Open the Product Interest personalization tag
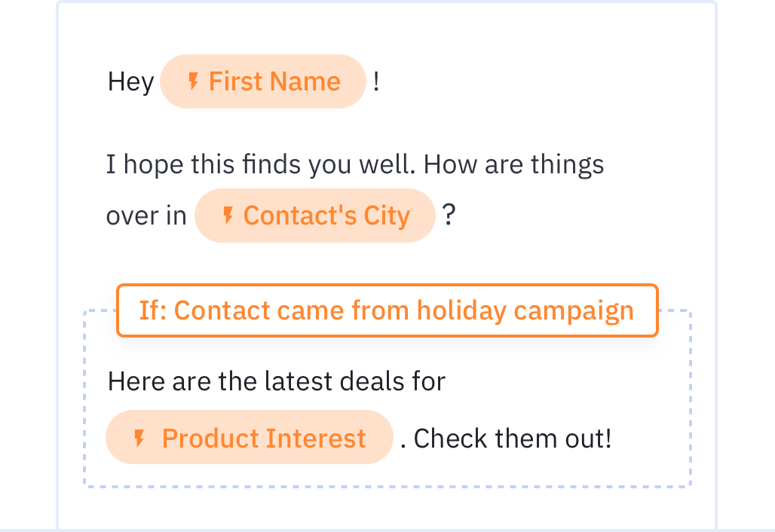775x532 pixels. pyautogui.click(x=249, y=437)
